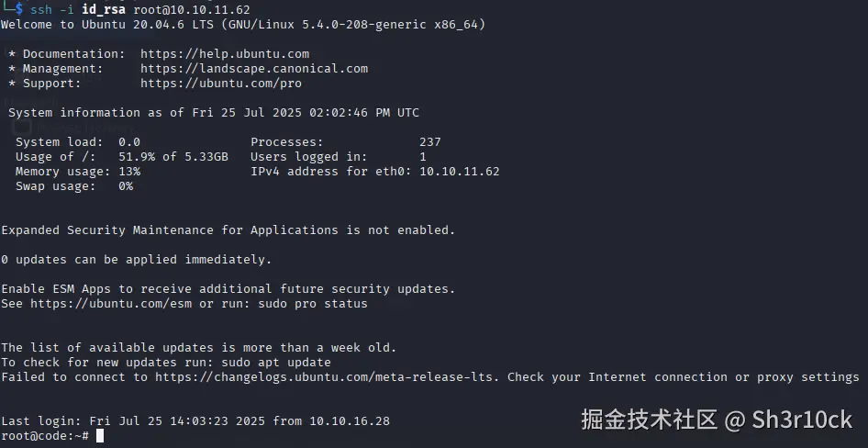Viewport: 868px width, 448px height.
Task: Click the Memory usage 13% value
Action: pos(129,172)
